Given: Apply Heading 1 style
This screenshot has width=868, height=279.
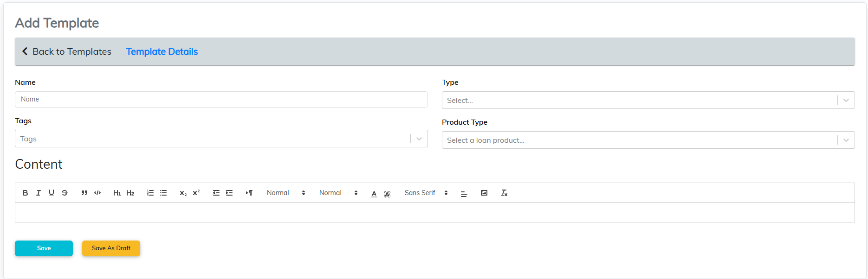Looking at the screenshot, I should point(117,193).
